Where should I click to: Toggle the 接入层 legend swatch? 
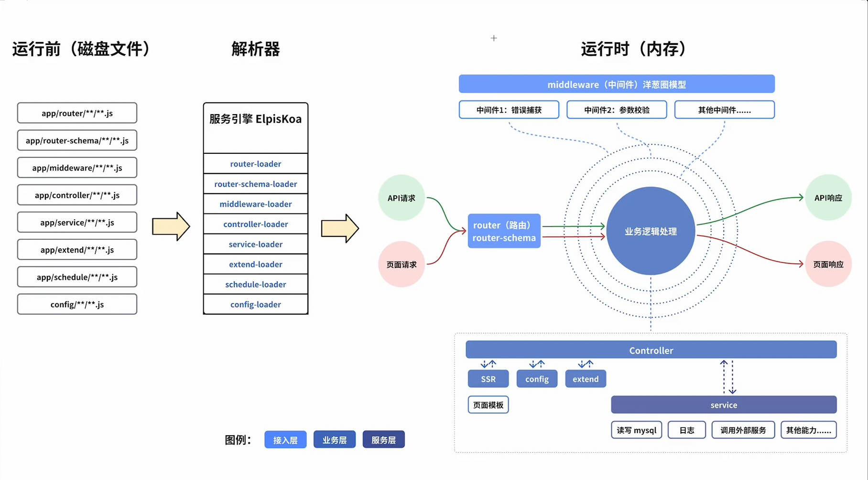click(285, 439)
